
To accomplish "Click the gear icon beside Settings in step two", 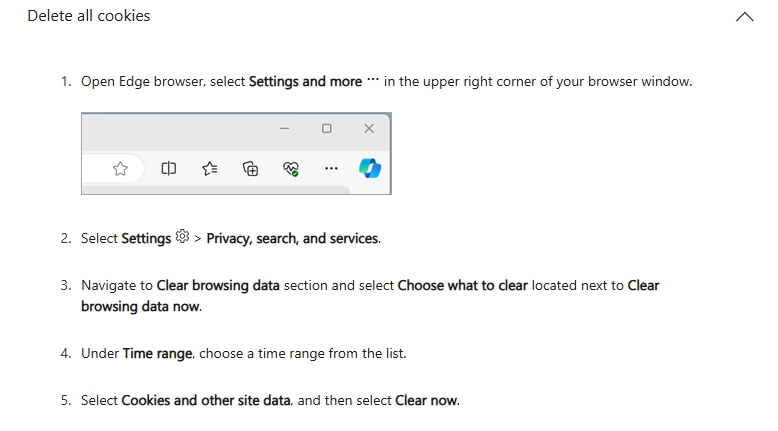I will [x=183, y=236].
